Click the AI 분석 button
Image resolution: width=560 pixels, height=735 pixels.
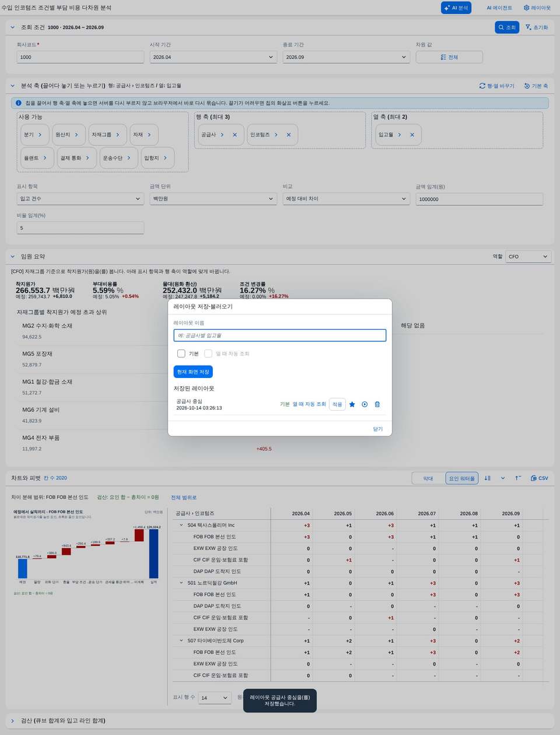coord(456,8)
